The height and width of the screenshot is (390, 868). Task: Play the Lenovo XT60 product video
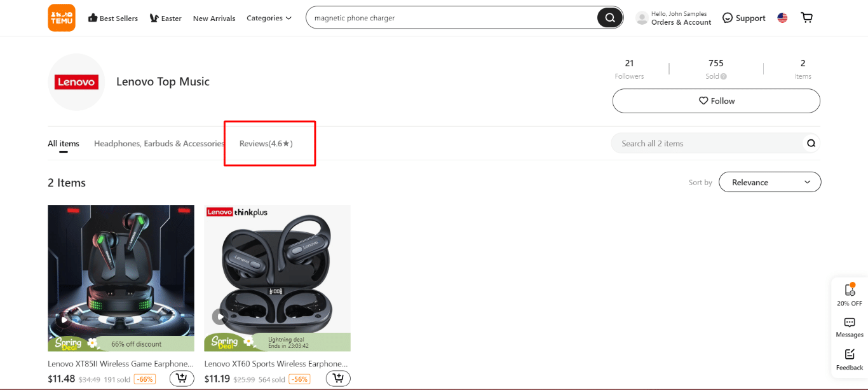pyautogui.click(x=219, y=316)
